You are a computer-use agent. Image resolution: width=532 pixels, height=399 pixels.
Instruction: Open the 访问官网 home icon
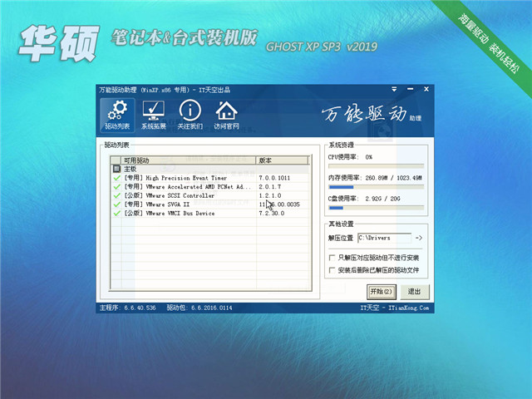coord(226,116)
